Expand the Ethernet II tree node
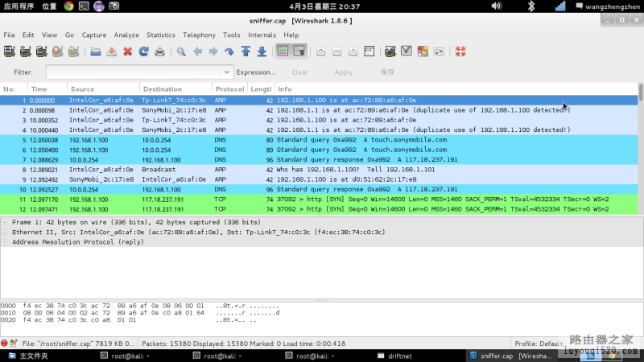Screen dimensions: 644x362 (x=5, y=232)
